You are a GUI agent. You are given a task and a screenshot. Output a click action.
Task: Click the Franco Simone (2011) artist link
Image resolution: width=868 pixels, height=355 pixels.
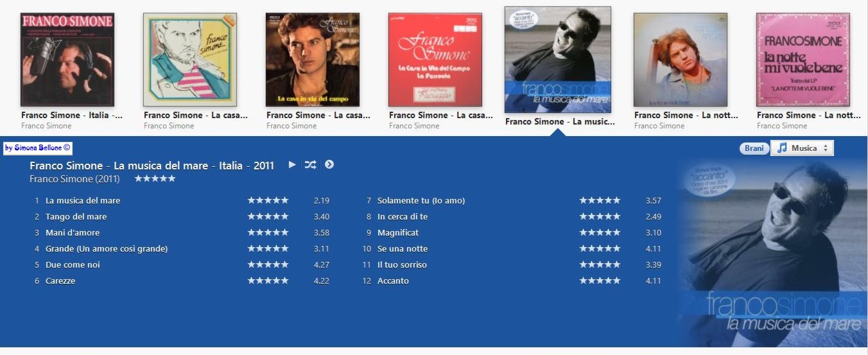[x=74, y=179]
